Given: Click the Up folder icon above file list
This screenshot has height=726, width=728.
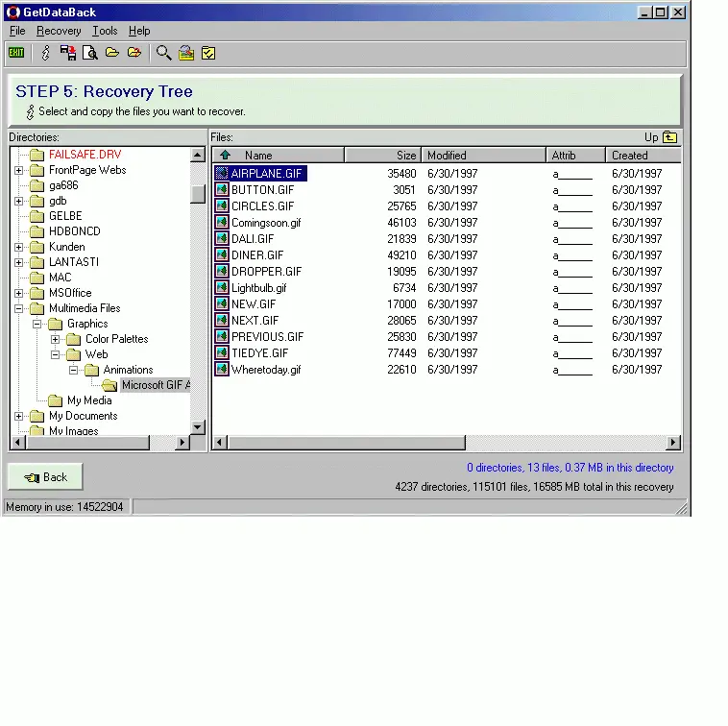Looking at the screenshot, I should click(670, 137).
